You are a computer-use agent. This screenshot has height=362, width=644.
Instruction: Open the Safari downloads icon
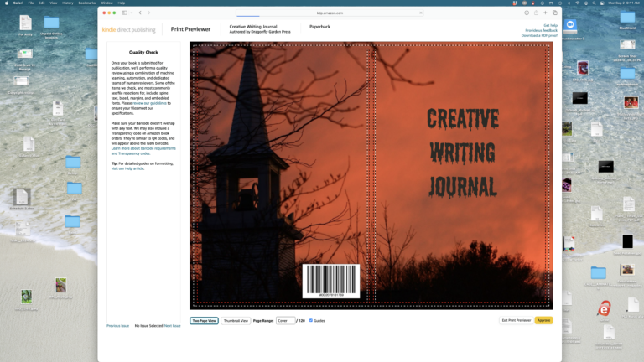(x=527, y=13)
